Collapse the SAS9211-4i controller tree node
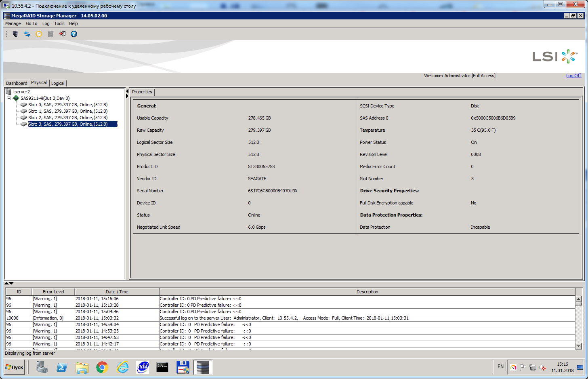Screen dimensions: 588x379 click(x=8, y=98)
